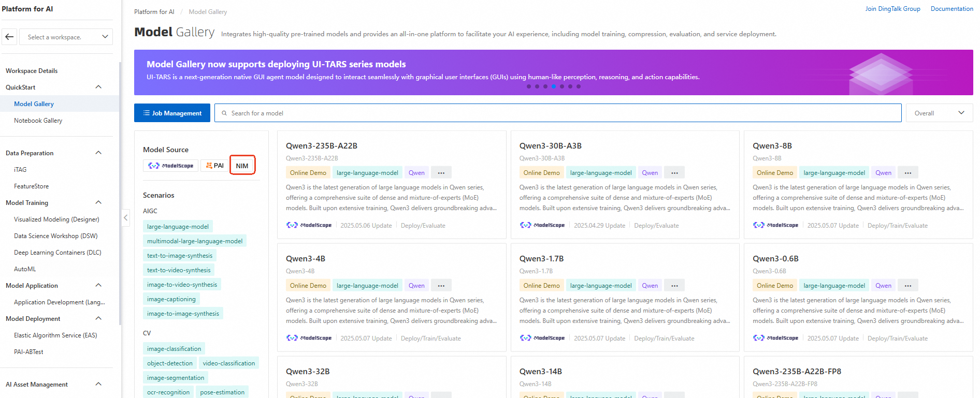
Task: Click the back arrow beside workspace selector
Action: click(x=9, y=37)
